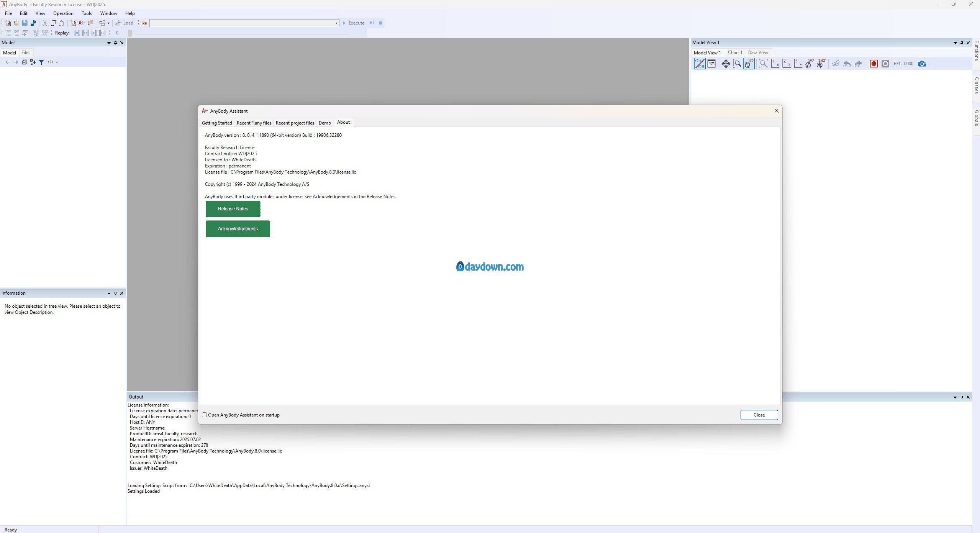Image resolution: width=980 pixels, height=533 pixels.
Task: Click the gray stop recording button
Action: [x=885, y=64]
